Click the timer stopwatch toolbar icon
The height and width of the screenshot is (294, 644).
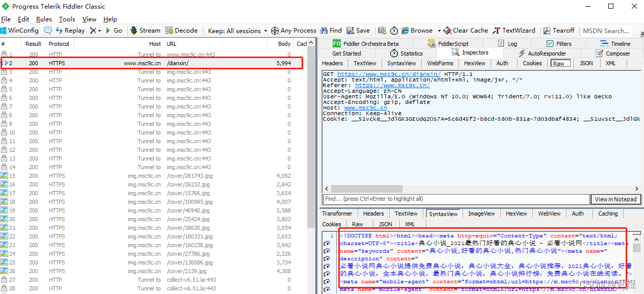click(x=394, y=31)
